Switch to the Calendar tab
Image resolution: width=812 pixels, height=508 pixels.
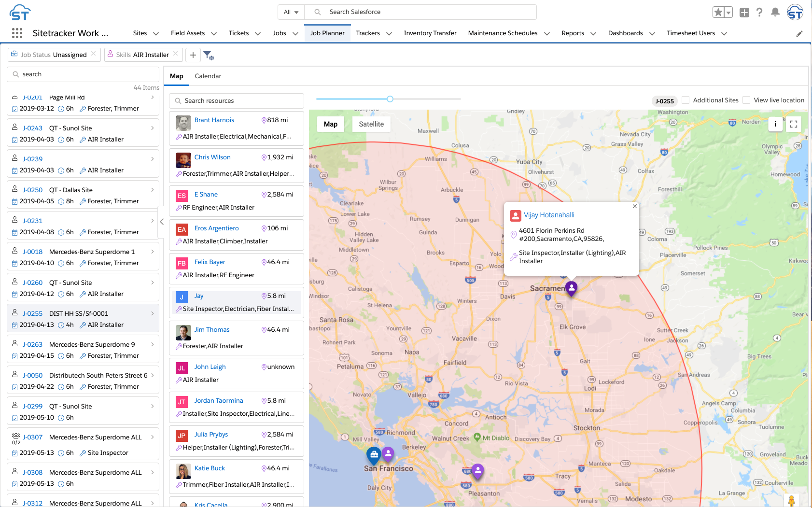[208, 76]
